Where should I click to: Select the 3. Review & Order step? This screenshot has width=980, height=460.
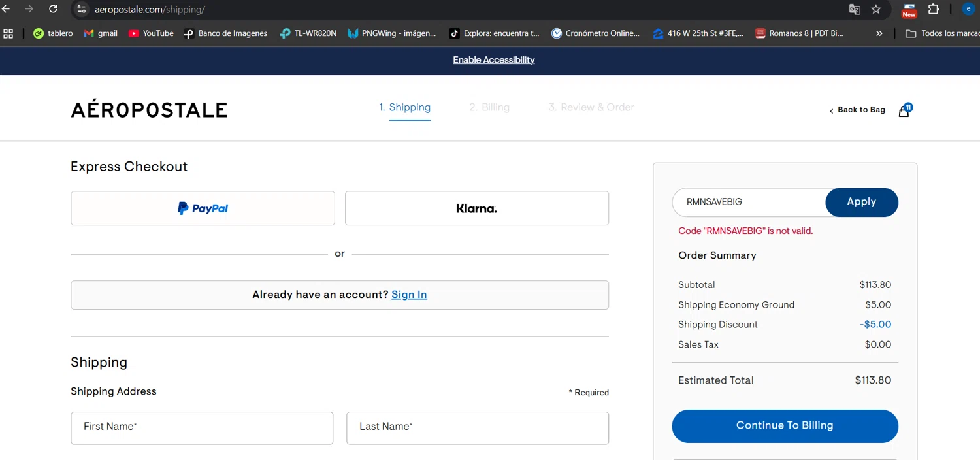click(591, 107)
